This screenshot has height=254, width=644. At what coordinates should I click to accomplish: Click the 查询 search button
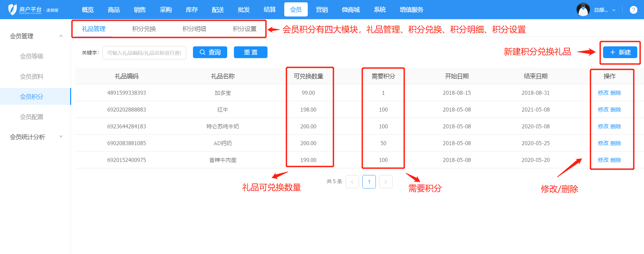210,52
